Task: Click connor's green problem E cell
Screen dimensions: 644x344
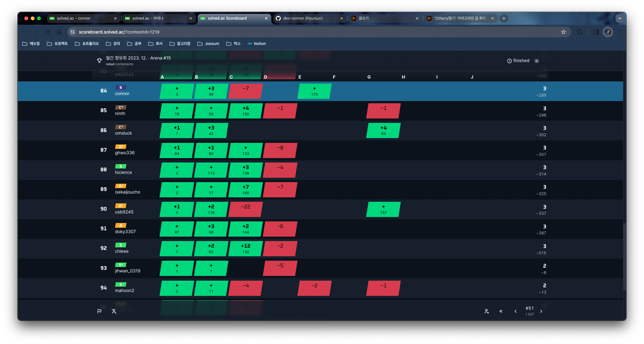Action: click(x=314, y=91)
